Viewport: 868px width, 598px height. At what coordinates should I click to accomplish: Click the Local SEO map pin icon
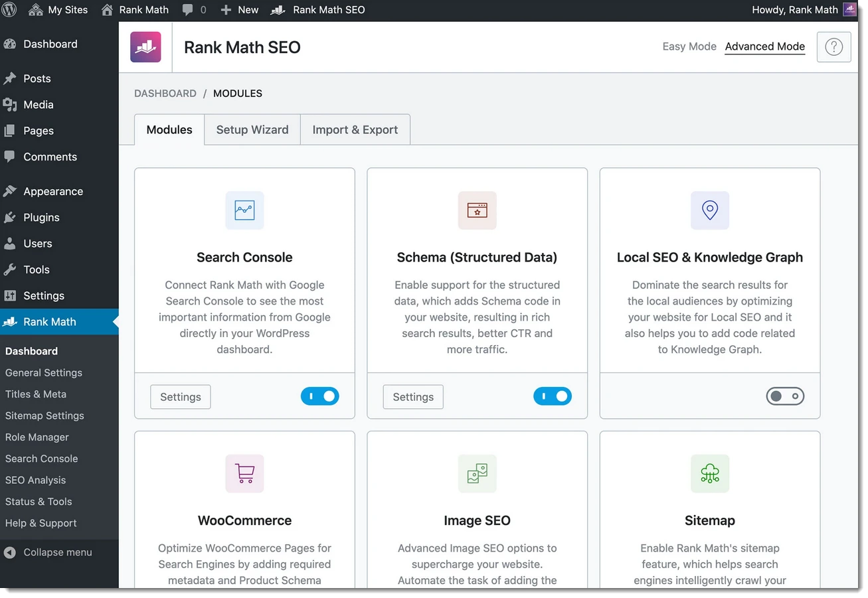(x=710, y=210)
